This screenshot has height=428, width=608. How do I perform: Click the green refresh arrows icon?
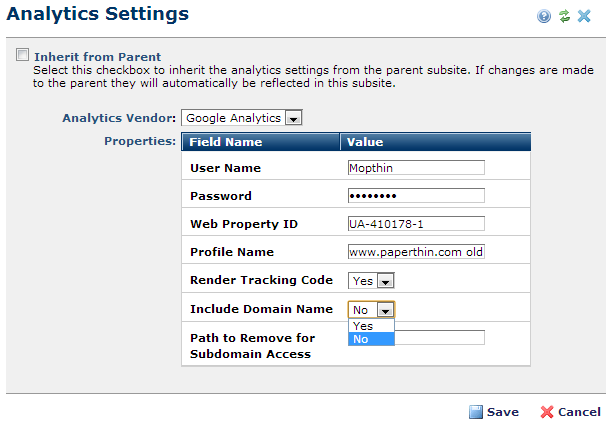click(564, 16)
